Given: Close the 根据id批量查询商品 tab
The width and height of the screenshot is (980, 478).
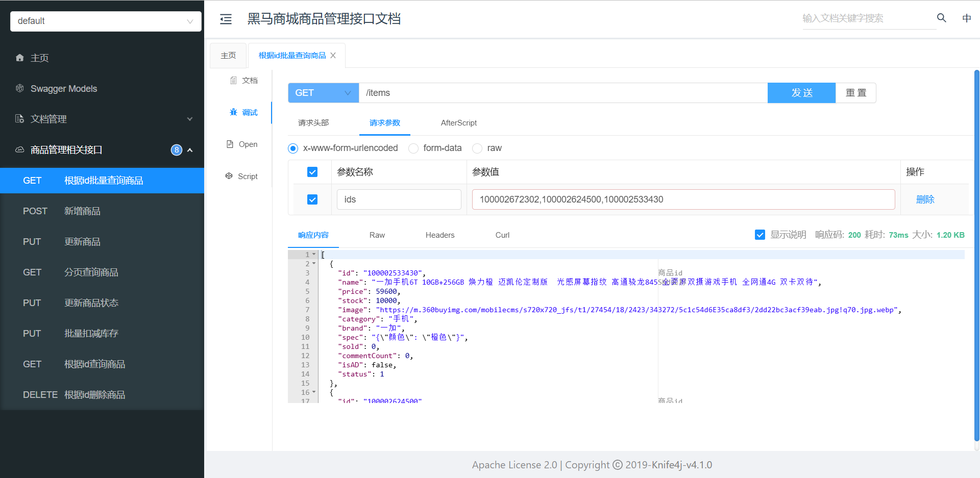Looking at the screenshot, I should click(x=333, y=56).
